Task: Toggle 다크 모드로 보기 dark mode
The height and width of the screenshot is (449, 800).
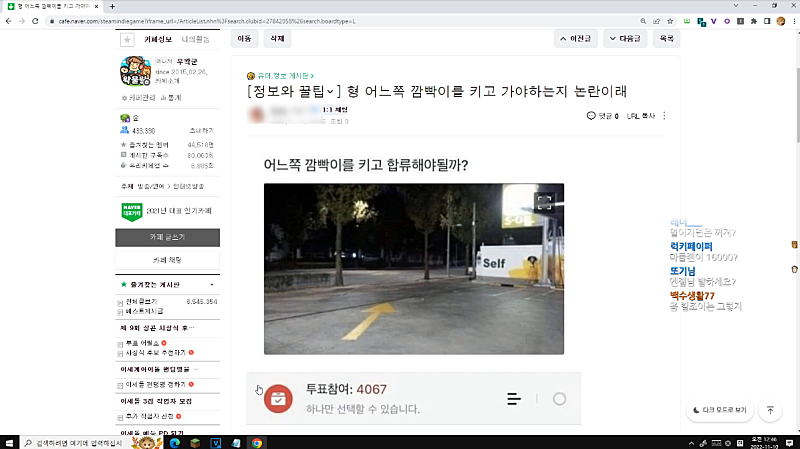Action: click(x=720, y=410)
